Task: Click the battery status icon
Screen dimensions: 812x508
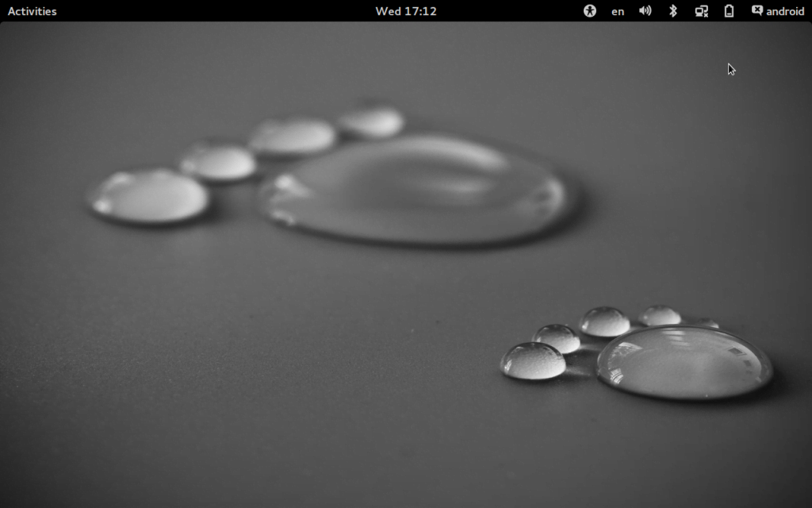Action: 729,11
